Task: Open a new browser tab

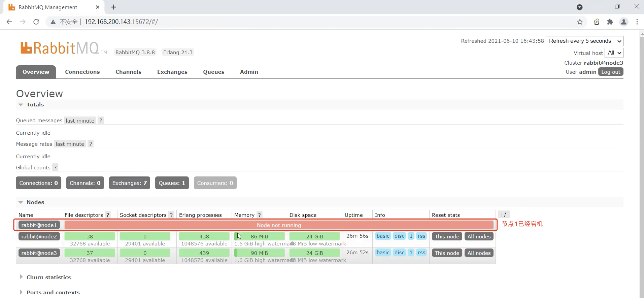Action: [114, 7]
